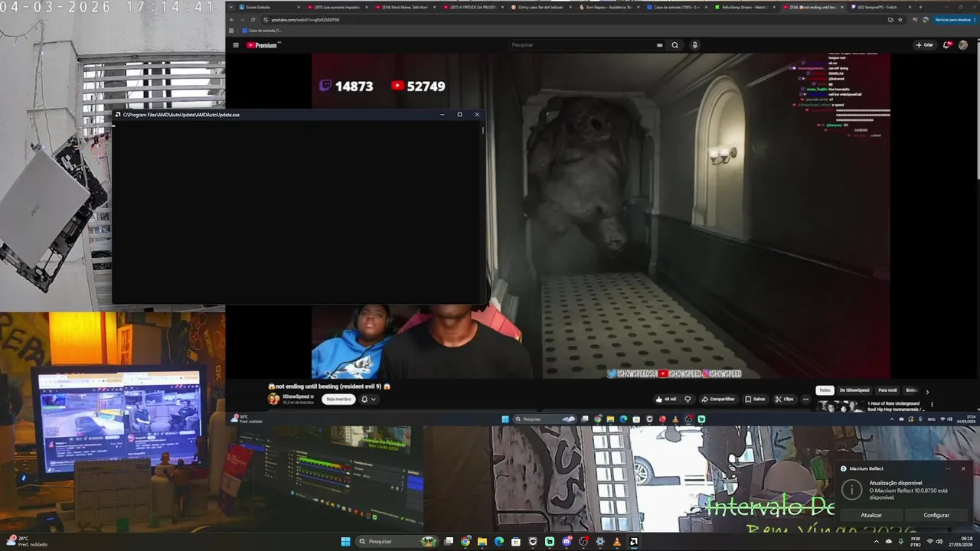This screenshot has height=551, width=980.
Task: Open VLC cone icon on the bottom taskbar
Action: click(x=617, y=542)
